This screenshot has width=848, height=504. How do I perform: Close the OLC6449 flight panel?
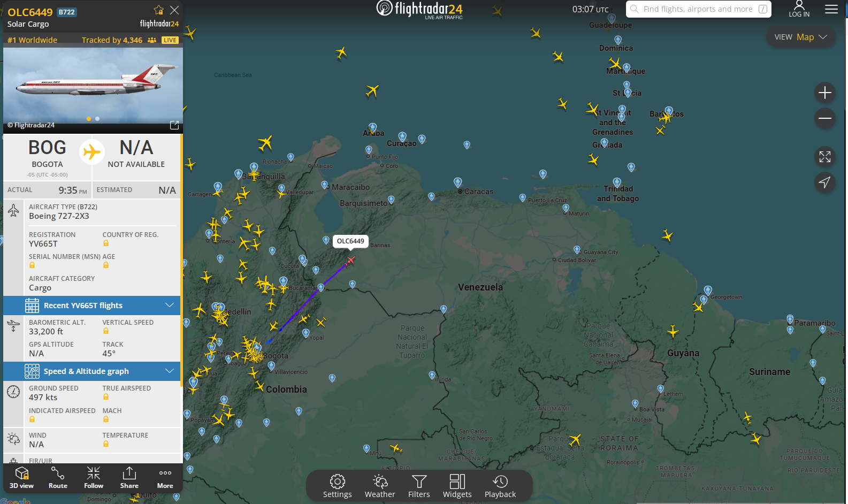point(174,10)
